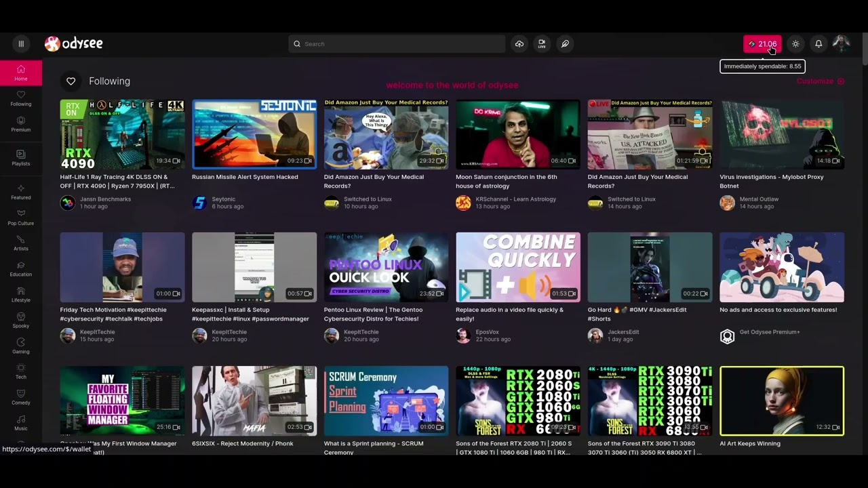Click the Artists brush icon in the sidebar
The width and height of the screenshot is (868, 488).
coord(21,239)
